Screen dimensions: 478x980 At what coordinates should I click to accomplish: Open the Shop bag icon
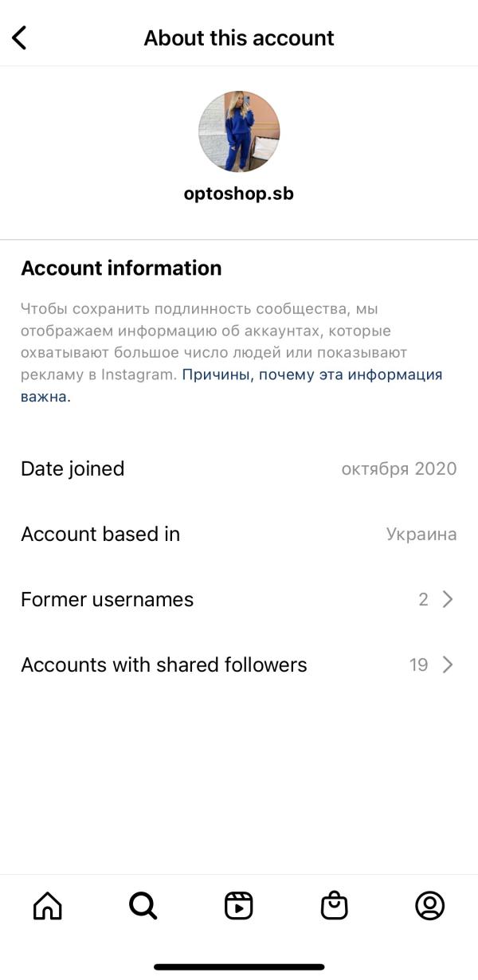point(335,906)
